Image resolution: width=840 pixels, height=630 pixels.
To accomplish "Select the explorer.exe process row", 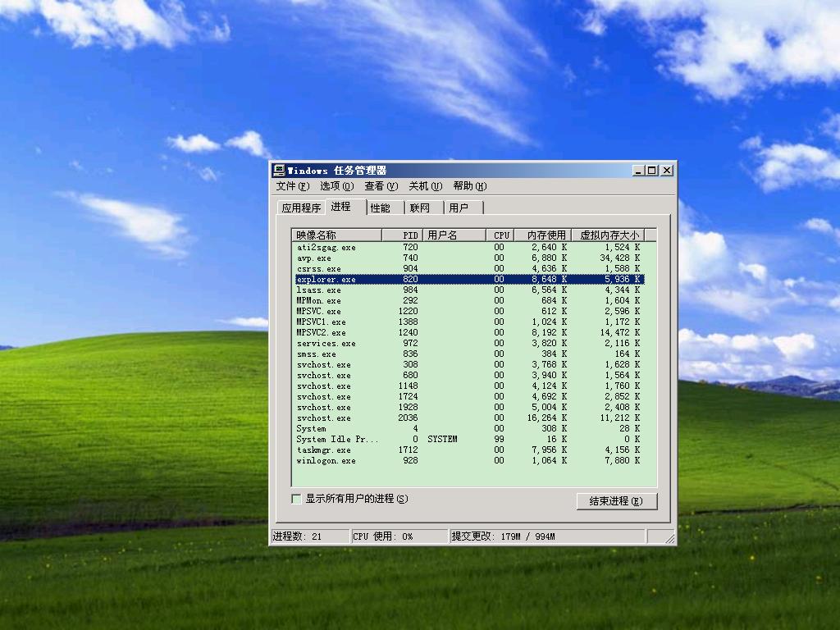I will (x=469, y=279).
